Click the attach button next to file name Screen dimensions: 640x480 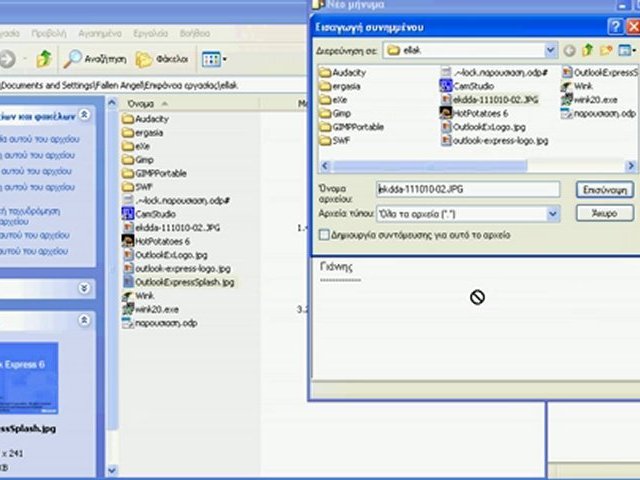click(x=604, y=190)
